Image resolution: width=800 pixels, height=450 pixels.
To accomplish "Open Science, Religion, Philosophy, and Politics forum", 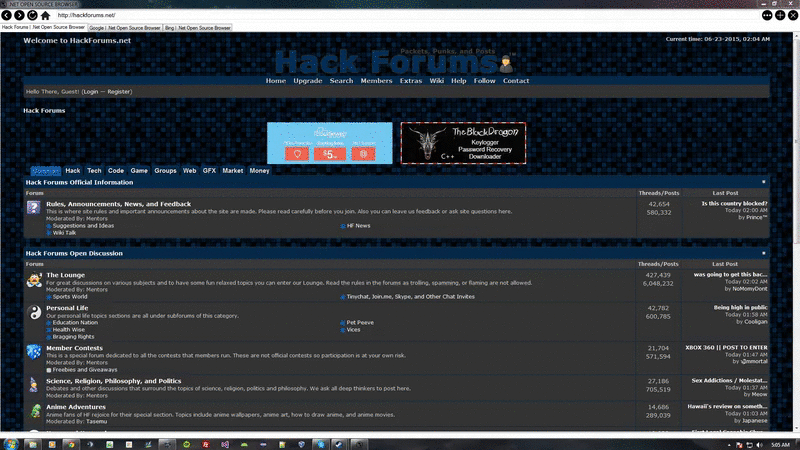I will (114, 381).
